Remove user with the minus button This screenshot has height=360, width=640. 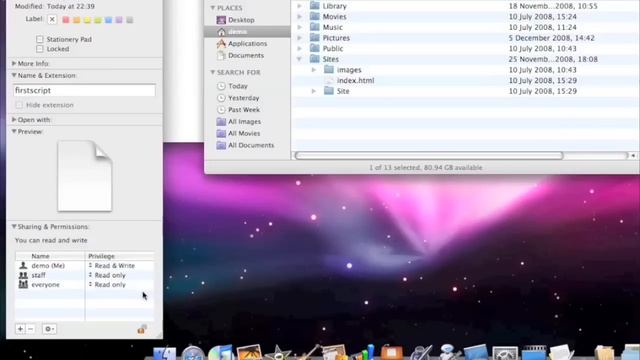coord(30,329)
